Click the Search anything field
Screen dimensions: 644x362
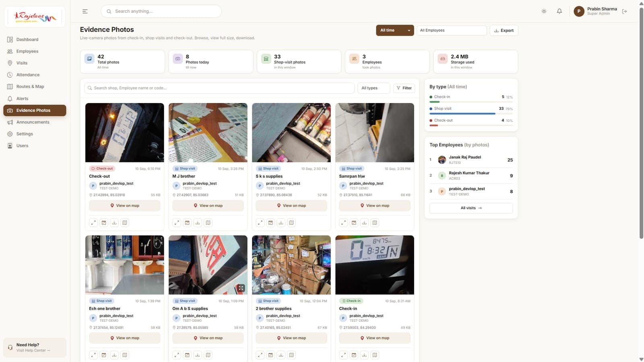click(x=161, y=11)
